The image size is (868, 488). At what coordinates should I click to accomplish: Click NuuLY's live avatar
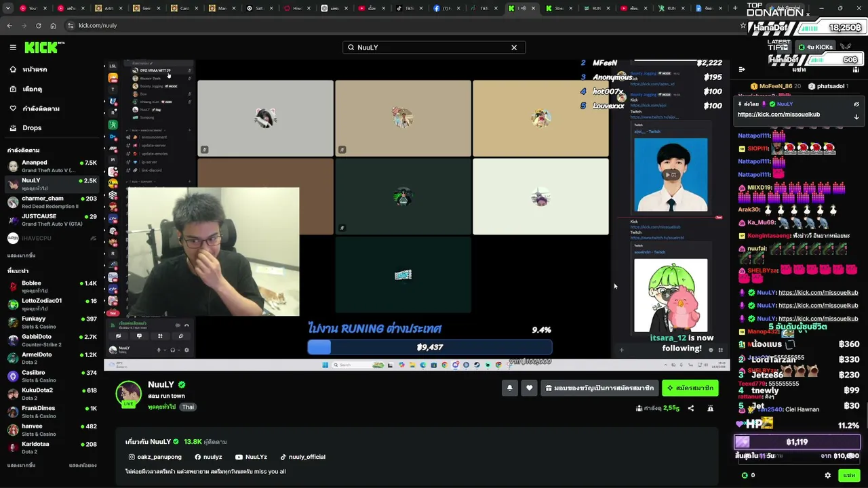[128, 394]
